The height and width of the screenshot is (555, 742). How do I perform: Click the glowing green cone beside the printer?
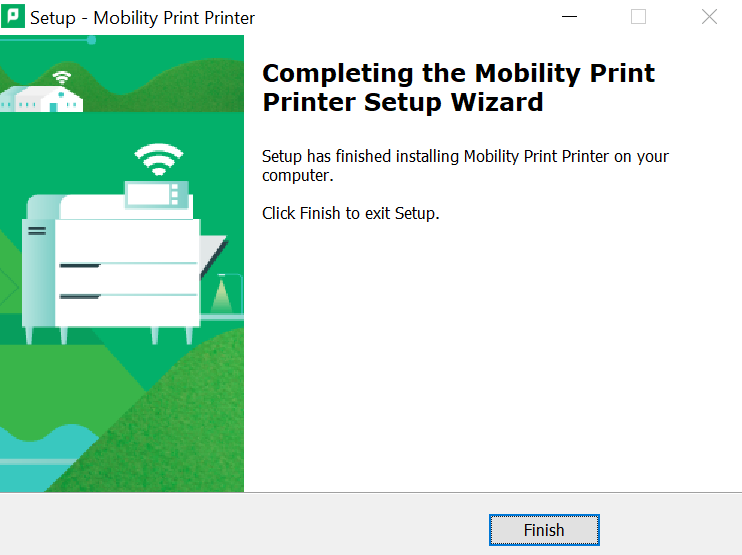coord(221,295)
